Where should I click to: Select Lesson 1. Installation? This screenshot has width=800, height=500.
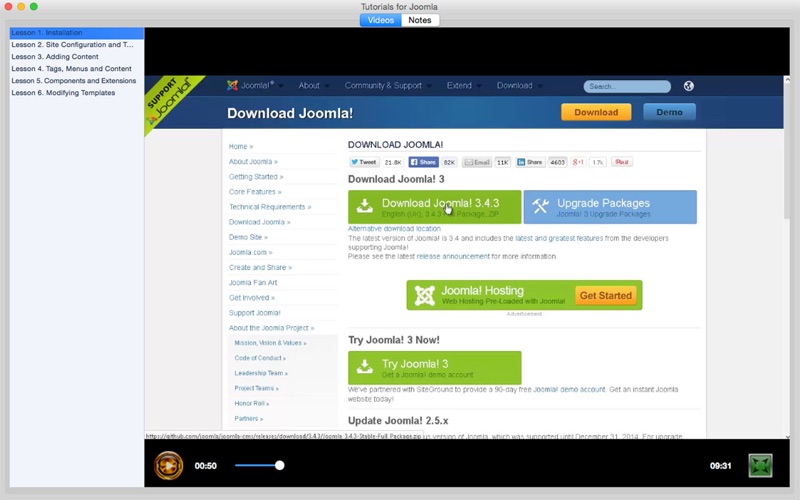77,33
